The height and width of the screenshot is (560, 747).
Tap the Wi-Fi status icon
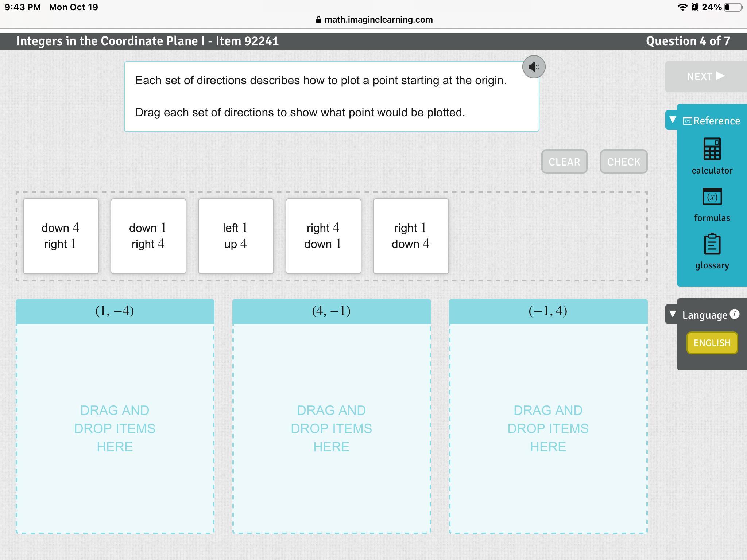(x=682, y=7)
